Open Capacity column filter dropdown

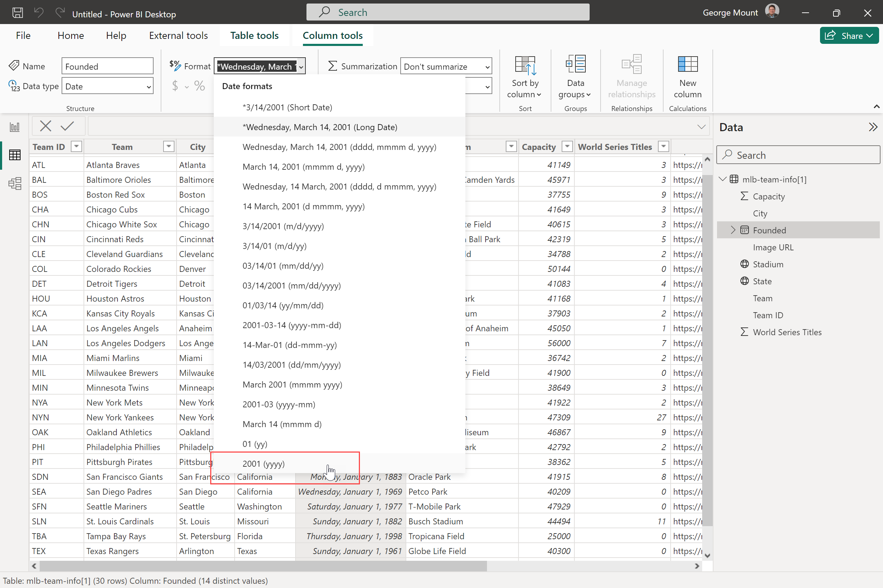coord(567,147)
